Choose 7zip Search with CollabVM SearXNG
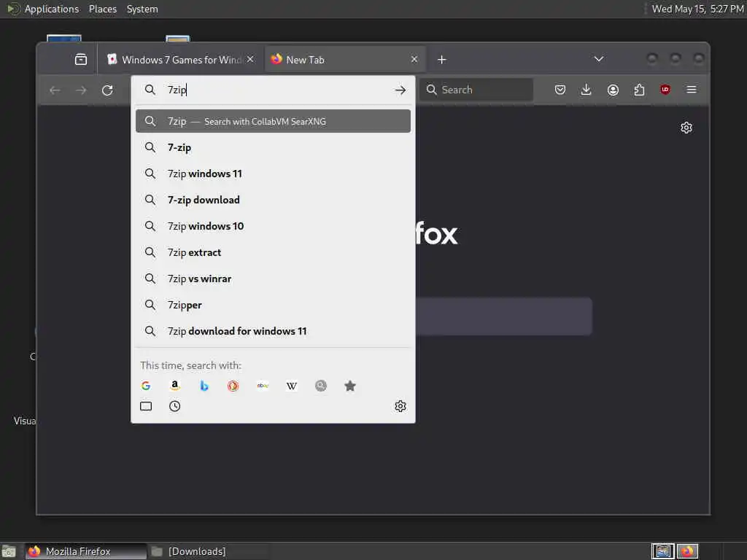This screenshot has height=560, width=747. [273, 122]
